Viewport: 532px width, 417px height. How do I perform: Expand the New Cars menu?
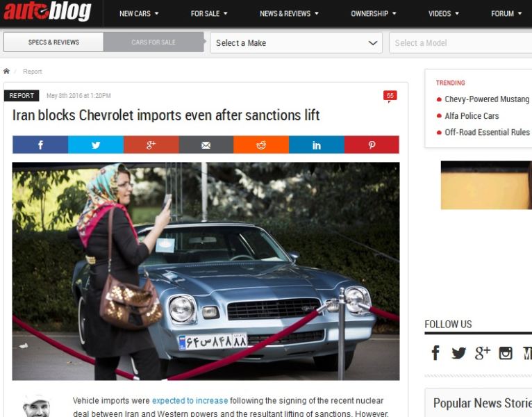pyautogui.click(x=139, y=14)
